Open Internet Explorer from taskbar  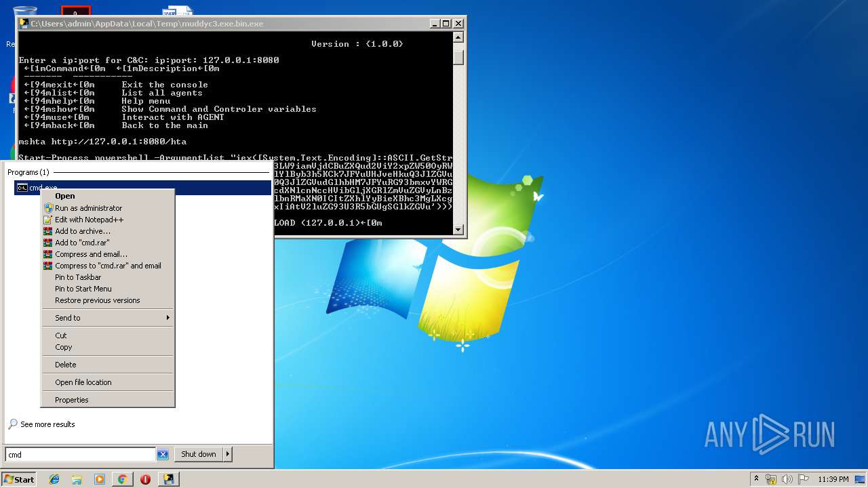pyautogui.click(x=54, y=479)
